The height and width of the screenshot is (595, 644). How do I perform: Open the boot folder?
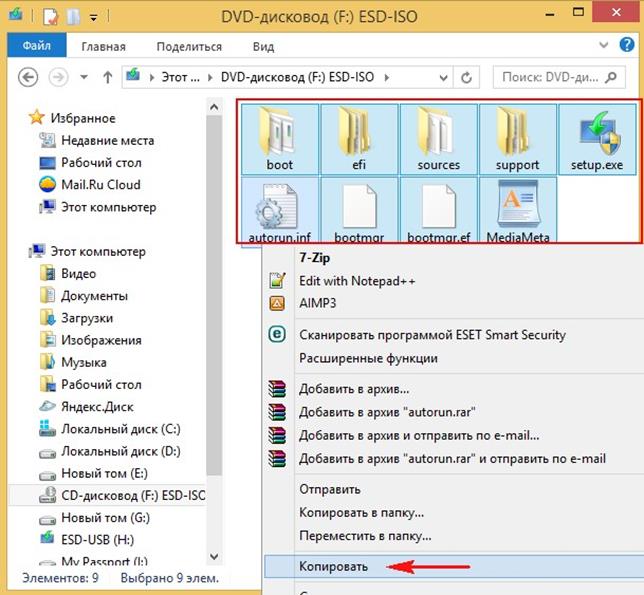pyautogui.click(x=280, y=139)
